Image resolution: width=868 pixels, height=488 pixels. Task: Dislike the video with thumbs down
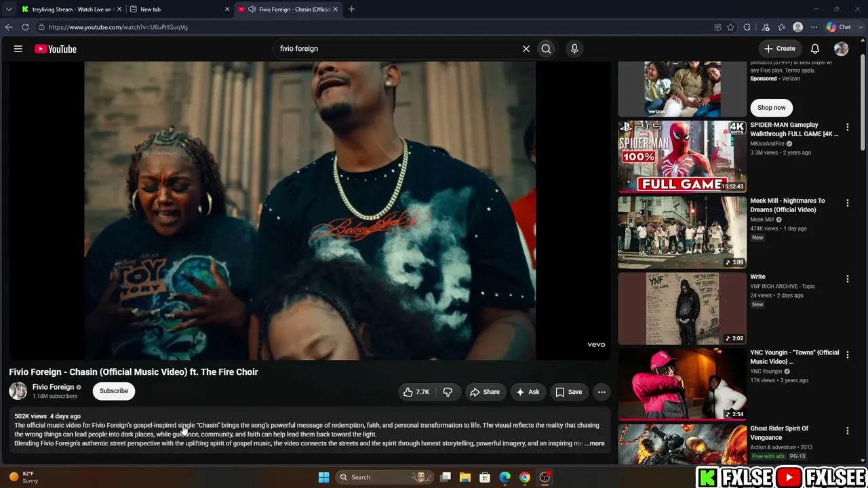pyautogui.click(x=448, y=392)
